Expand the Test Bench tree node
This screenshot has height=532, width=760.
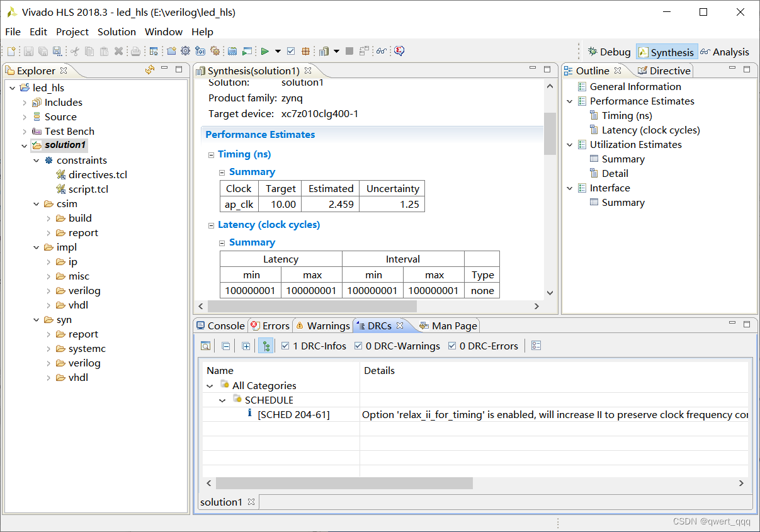[25, 132]
